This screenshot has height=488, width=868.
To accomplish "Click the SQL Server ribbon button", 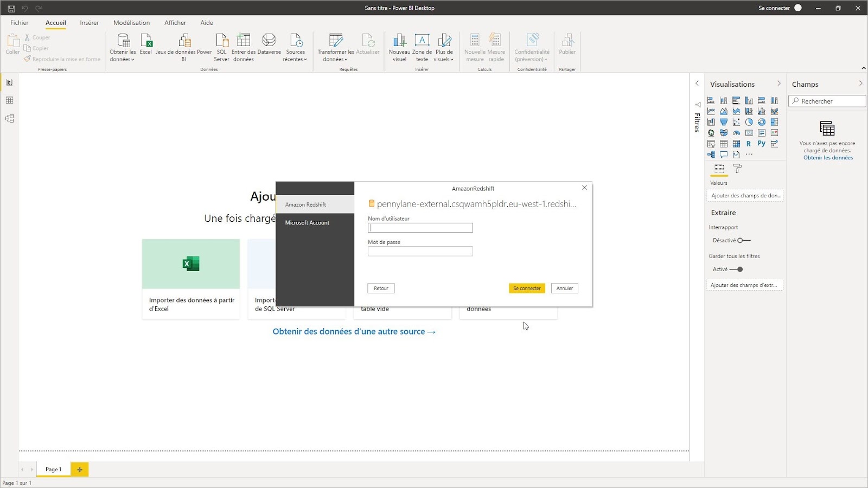I will coord(221,48).
